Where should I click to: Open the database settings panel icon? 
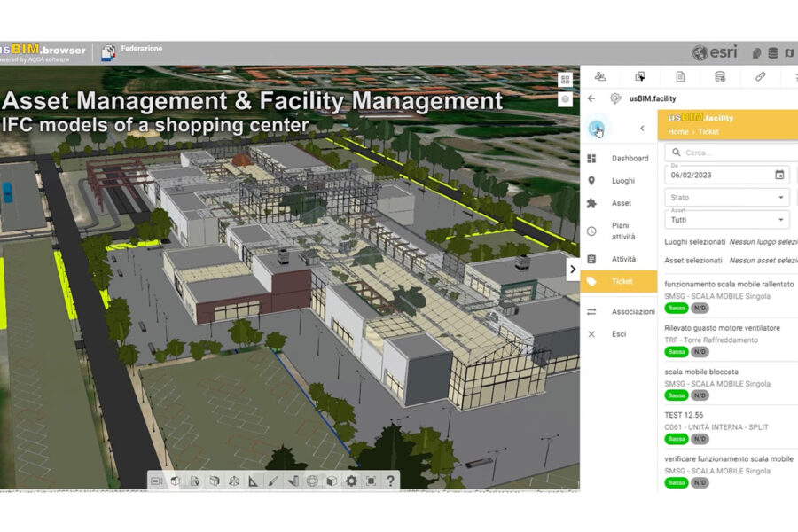(x=720, y=77)
